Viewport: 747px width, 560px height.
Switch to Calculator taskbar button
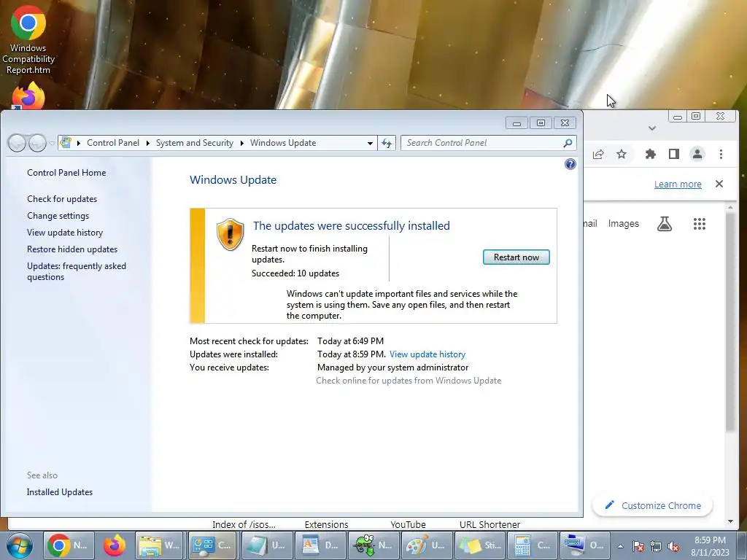[x=532, y=545]
